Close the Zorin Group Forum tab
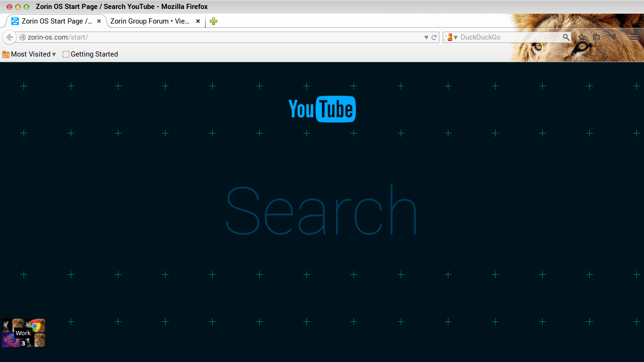Image resolution: width=644 pixels, height=362 pixels. point(198,21)
